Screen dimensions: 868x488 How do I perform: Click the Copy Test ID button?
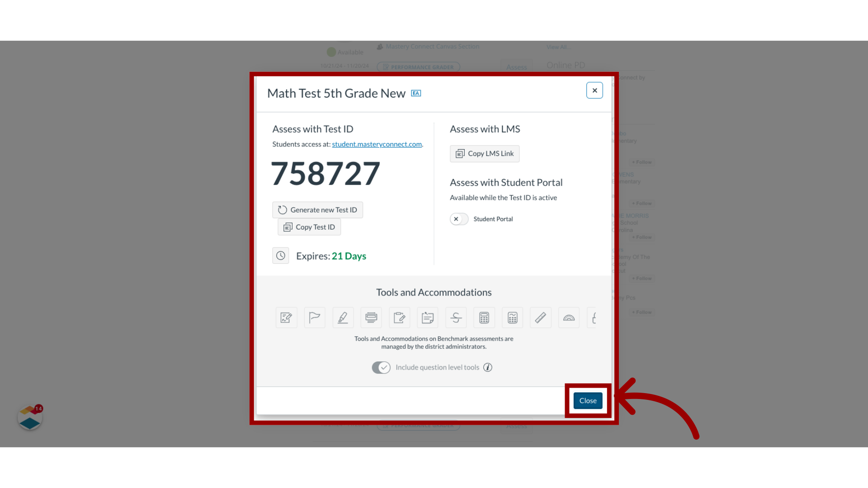[309, 227]
